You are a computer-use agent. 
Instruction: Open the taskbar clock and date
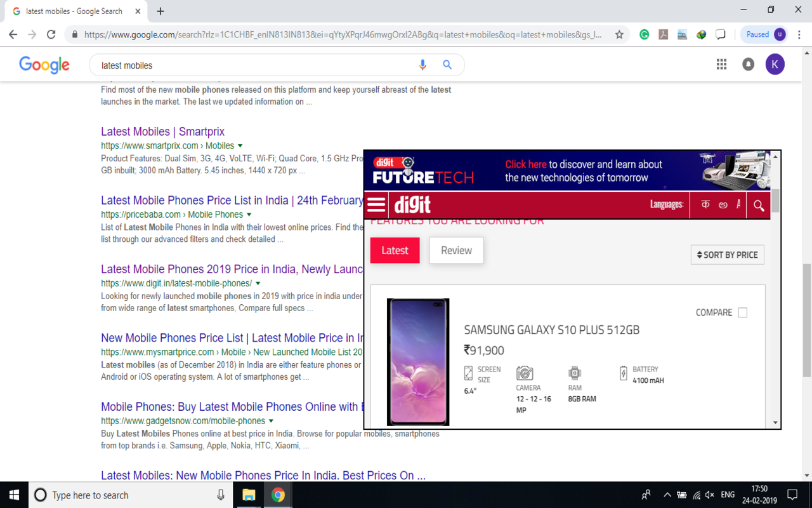coord(759,495)
